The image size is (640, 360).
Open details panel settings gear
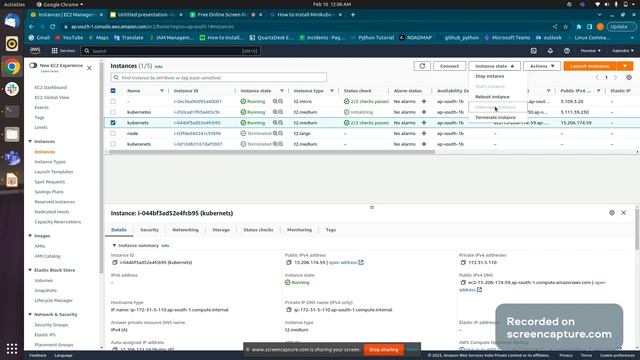pyautogui.click(x=612, y=213)
